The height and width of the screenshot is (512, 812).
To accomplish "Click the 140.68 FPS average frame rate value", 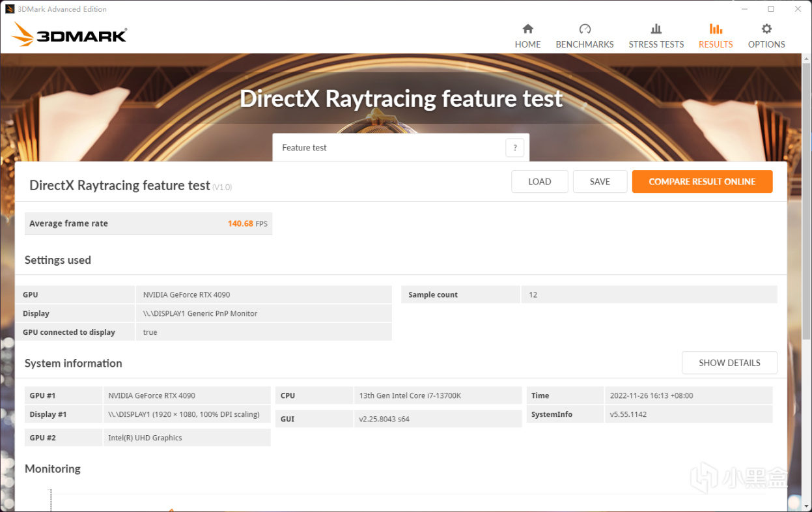I will point(247,223).
